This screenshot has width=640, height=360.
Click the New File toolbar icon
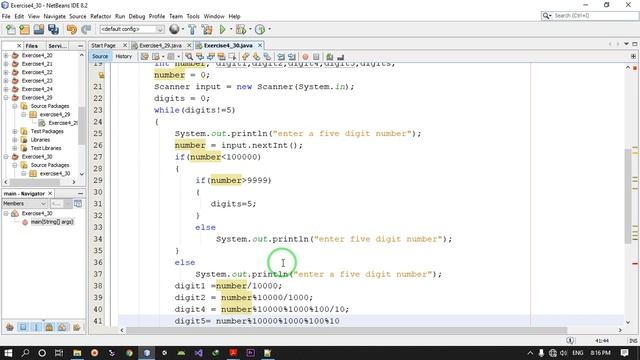(x=11, y=29)
